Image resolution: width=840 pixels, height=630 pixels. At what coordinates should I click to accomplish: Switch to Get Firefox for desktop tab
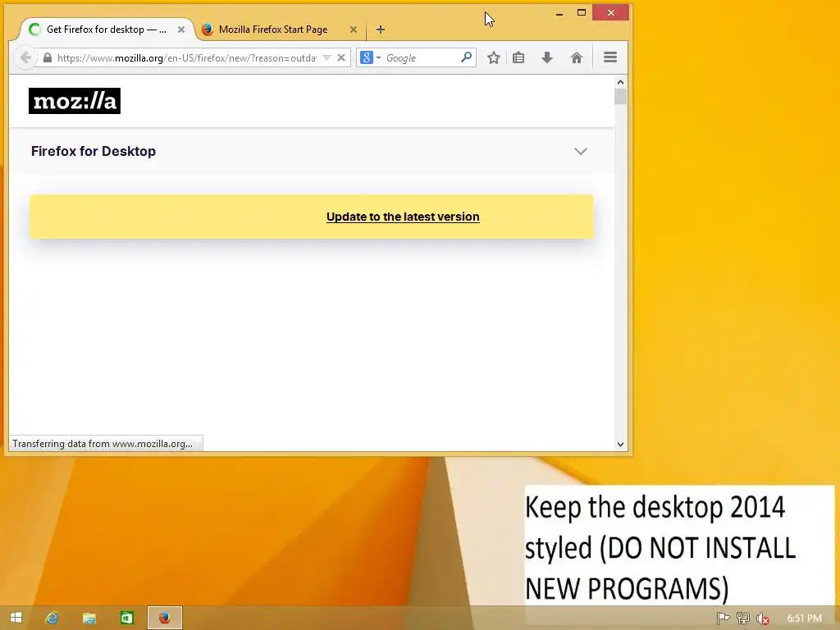click(x=106, y=30)
